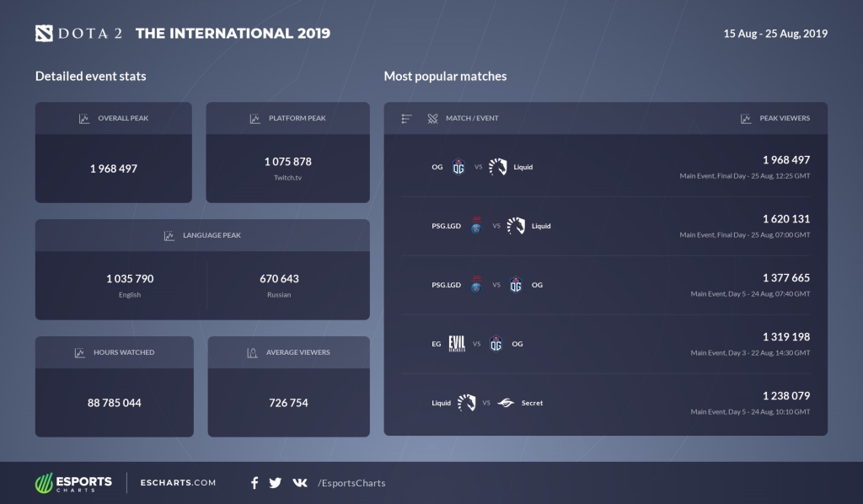Select the '1 238 079' peak viewers value
Image resolution: width=863 pixels, height=504 pixels.
point(786,396)
